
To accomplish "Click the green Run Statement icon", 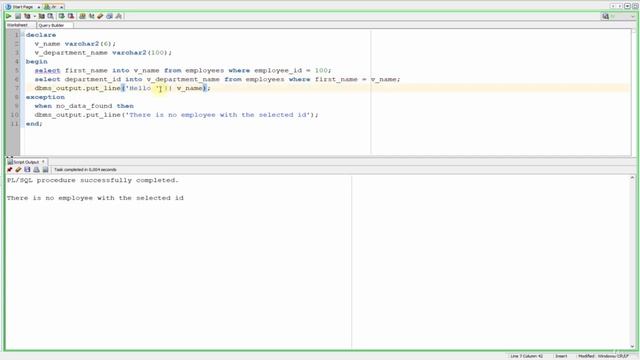I will click(x=9, y=16).
